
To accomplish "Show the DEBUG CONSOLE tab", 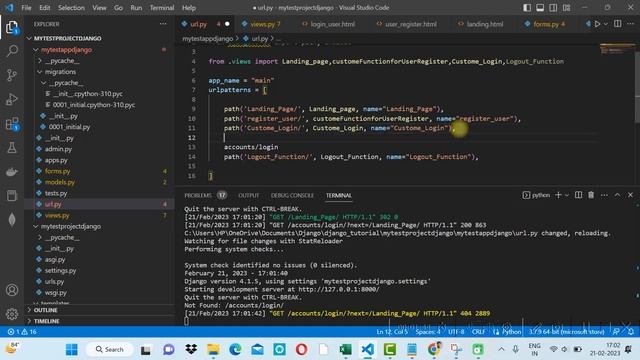I will pos(292,196).
